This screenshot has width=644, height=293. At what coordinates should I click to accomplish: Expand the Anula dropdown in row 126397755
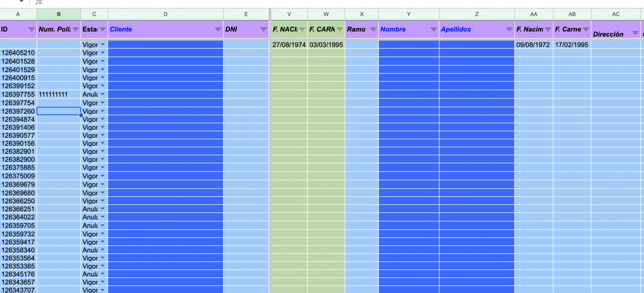pyautogui.click(x=103, y=95)
